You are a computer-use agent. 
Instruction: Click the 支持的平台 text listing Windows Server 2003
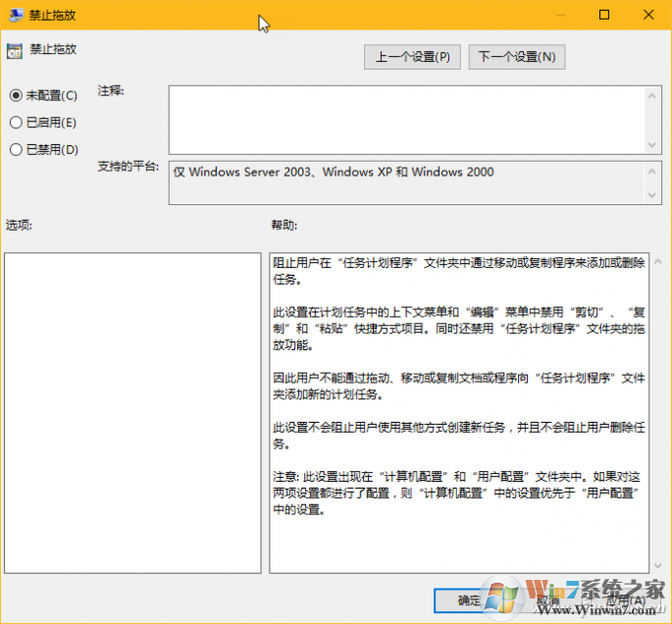coord(334,173)
